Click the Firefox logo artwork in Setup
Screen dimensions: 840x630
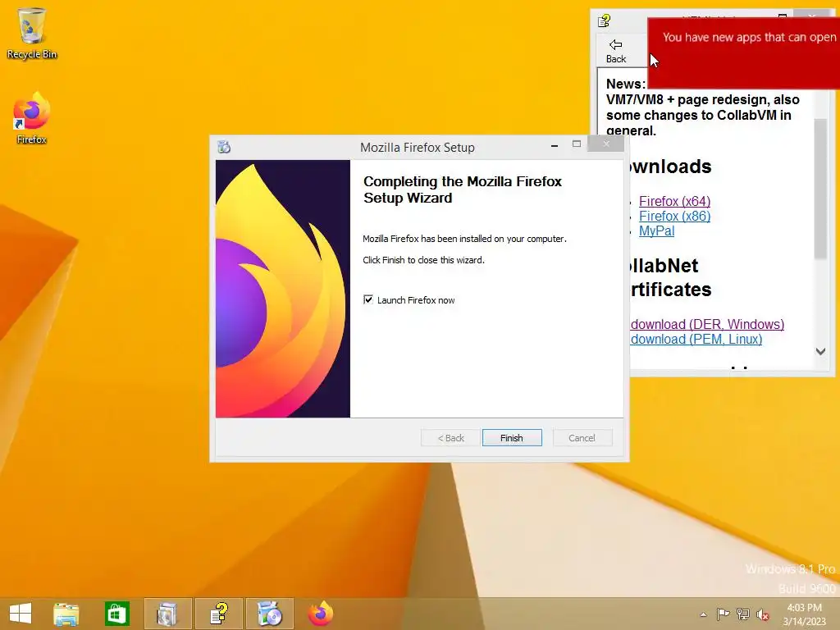click(283, 289)
